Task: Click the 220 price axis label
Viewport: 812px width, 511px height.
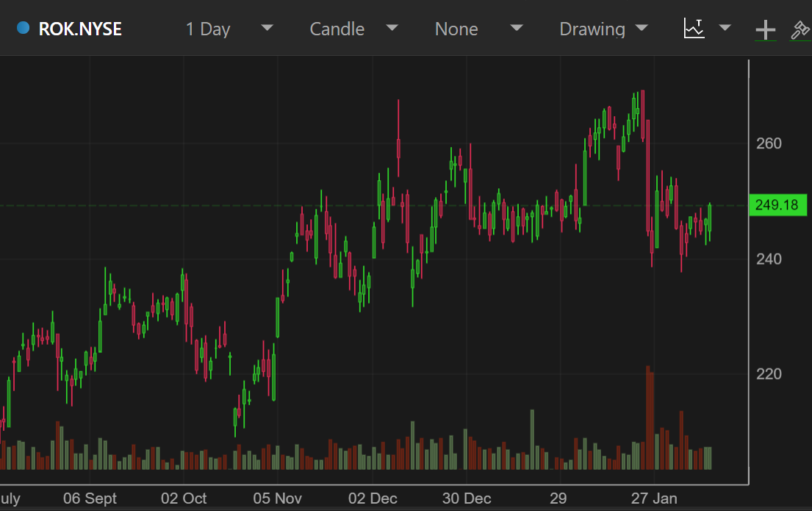Action: (x=769, y=374)
